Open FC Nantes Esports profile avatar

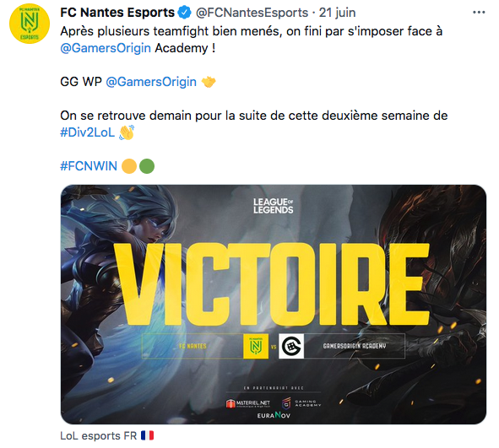(x=30, y=24)
